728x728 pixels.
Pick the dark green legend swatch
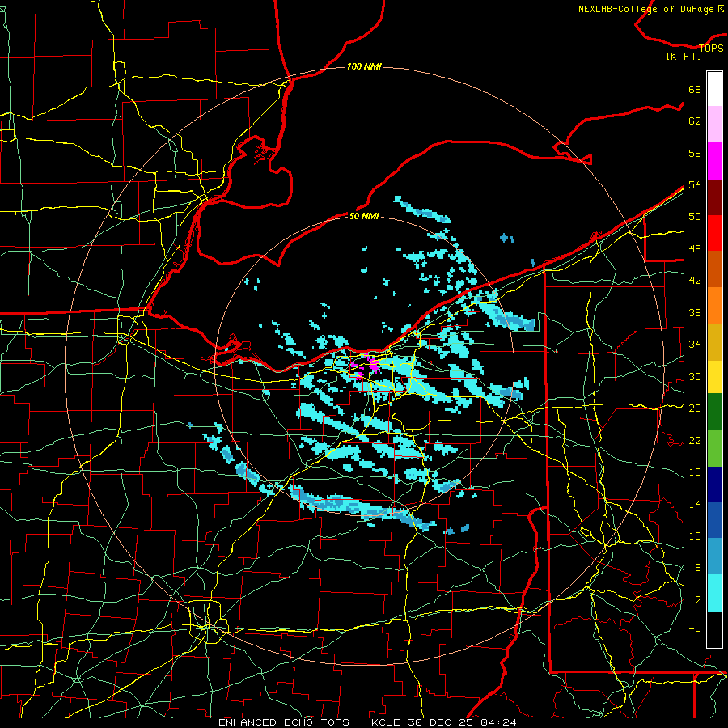click(714, 412)
